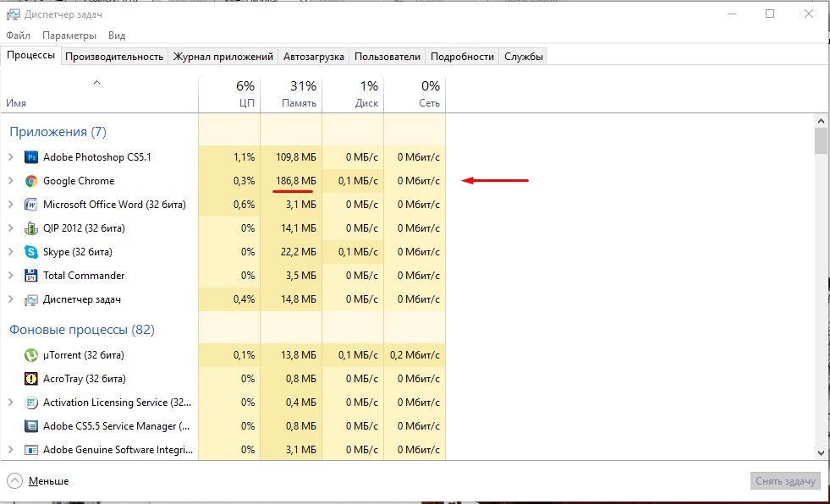The width and height of the screenshot is (830, 504).
Task: Go to the Автозагрузка tab
Action: (313, 57)
